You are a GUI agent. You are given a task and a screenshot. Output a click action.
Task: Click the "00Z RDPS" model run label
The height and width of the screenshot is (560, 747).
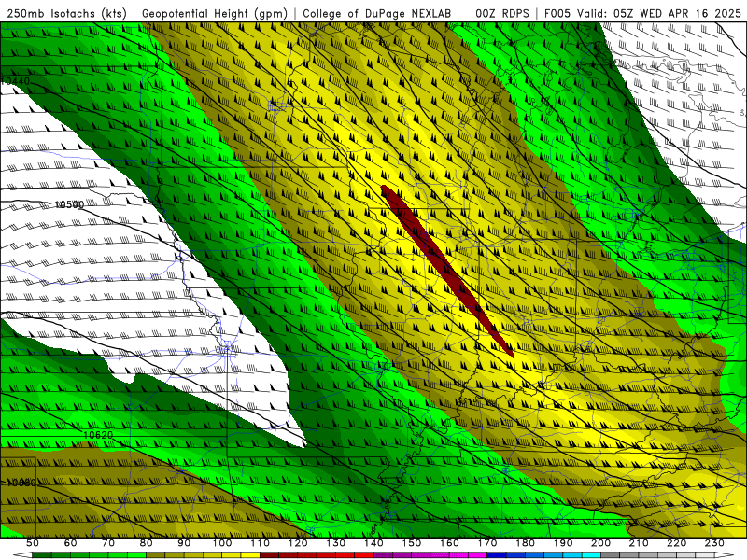tap(501, 13)
